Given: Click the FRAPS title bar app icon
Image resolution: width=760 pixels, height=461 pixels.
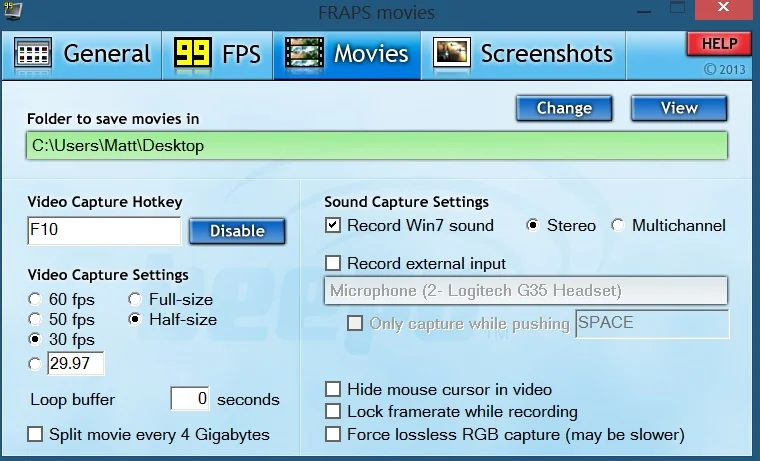Looking at the screenshot, I should click(12, 10).
